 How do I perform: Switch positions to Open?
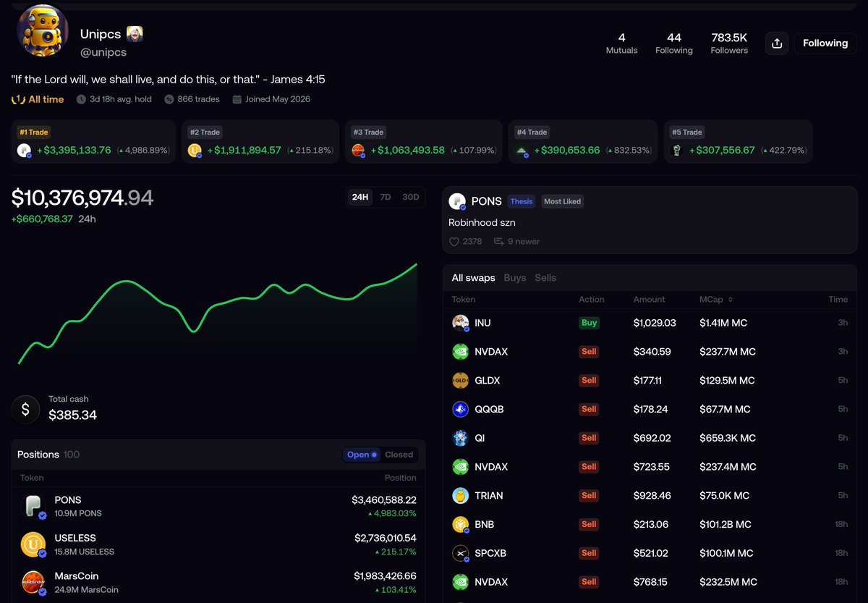pyautogui.click(x=362, y=455)
